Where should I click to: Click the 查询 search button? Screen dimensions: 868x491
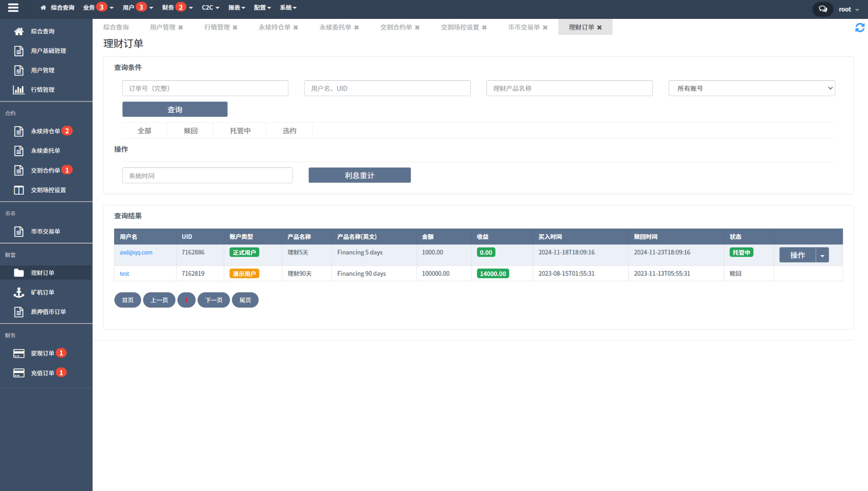[175, 109]
